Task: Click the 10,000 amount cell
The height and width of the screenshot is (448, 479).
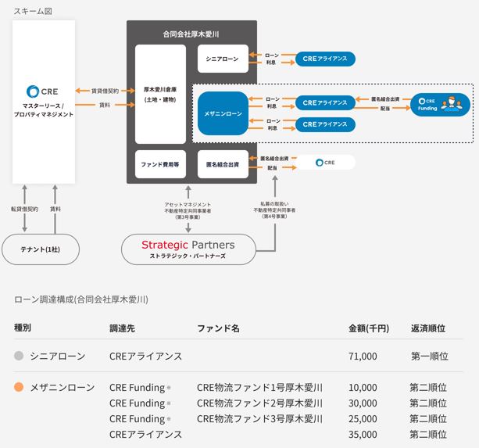Action: pyautogui.click(x=363, y=388)
